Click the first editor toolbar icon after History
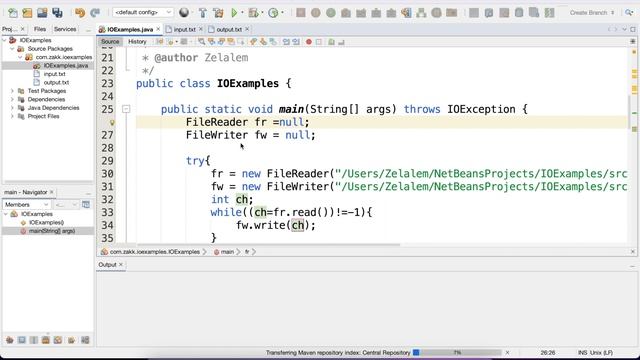Viewport: 640px width, 360px height. tap(159, 42)
